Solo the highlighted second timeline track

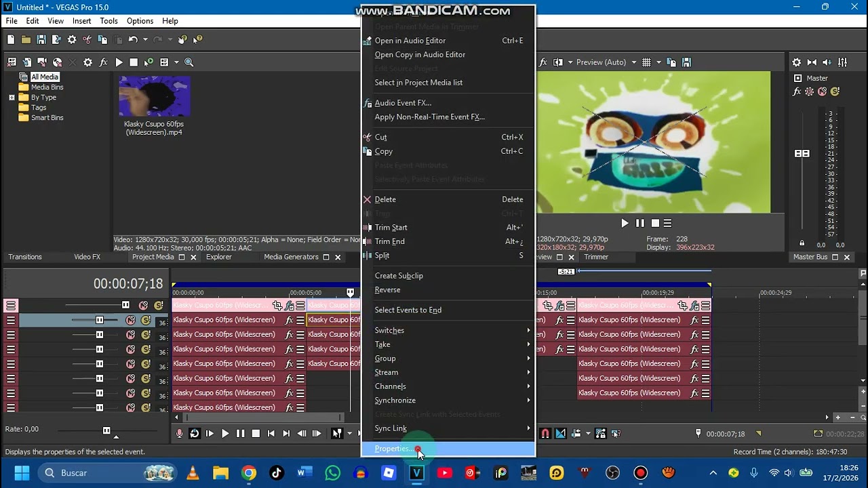tap(146, 320)
